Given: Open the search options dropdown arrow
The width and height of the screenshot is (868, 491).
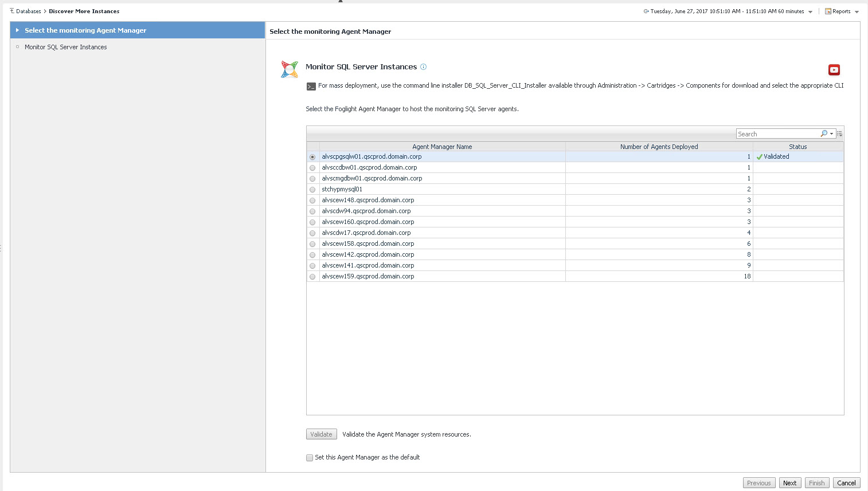Looking at the screenshot, I should coord(831,133).
